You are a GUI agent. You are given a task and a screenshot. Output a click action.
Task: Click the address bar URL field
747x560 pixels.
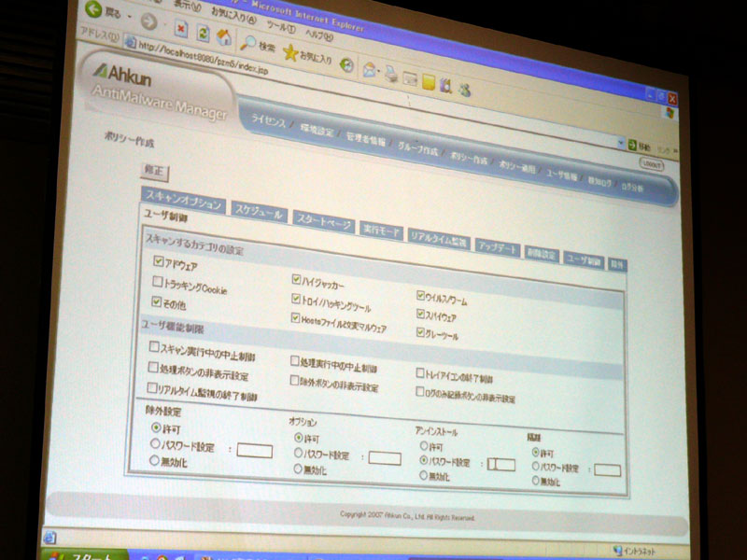[372, 91]
